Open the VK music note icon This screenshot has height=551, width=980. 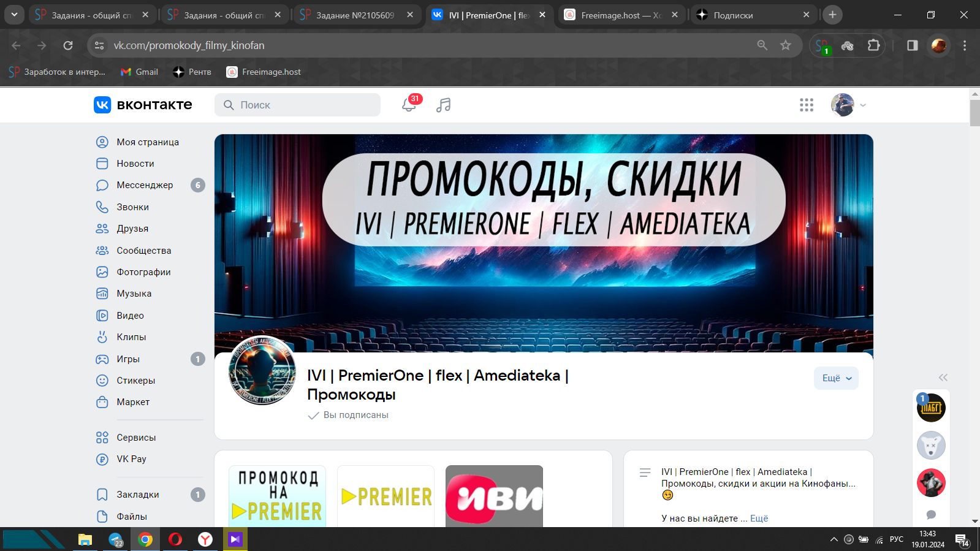[x=444, y=105]
